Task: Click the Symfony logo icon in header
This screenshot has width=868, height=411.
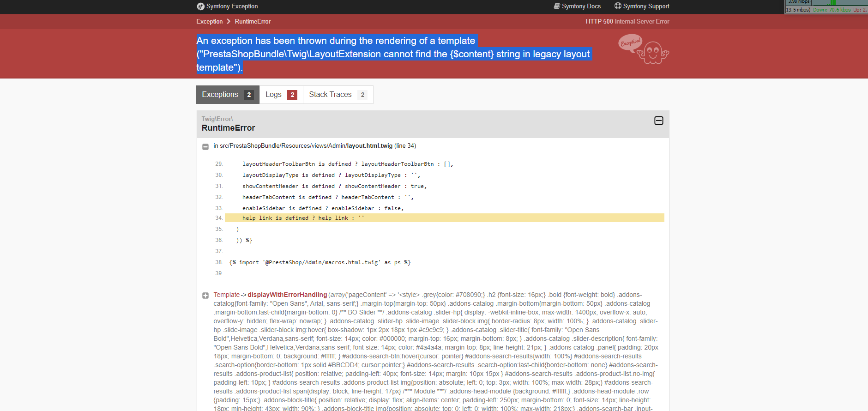Action: 200,6
